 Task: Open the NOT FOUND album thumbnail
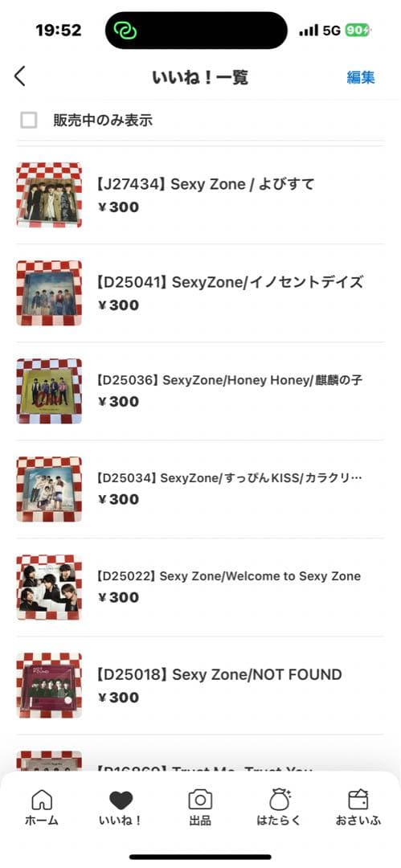[x=49, y=685]
